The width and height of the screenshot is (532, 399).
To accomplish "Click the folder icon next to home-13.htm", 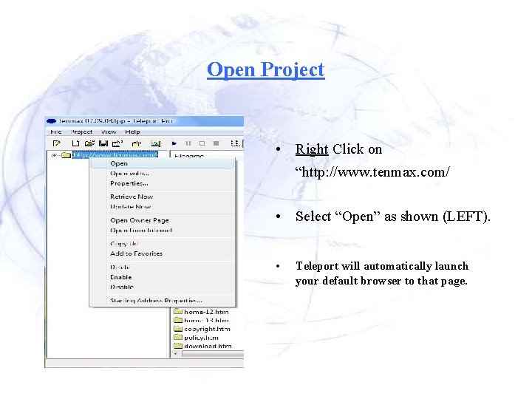I will pos(178,320).
